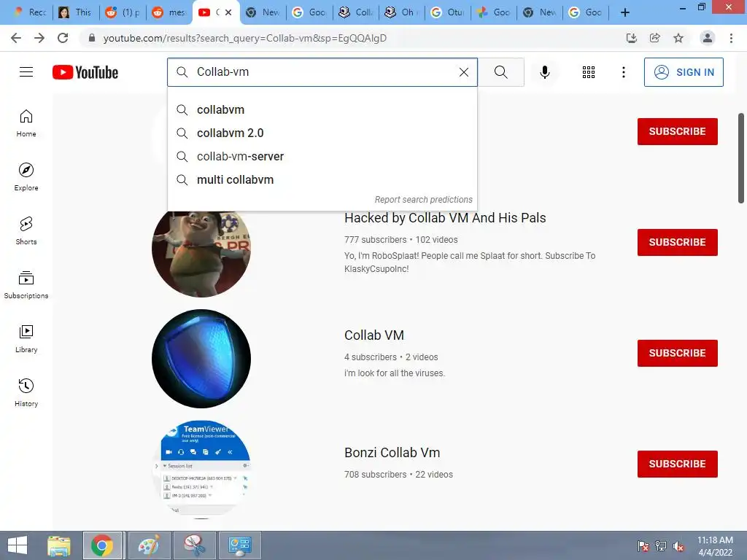Image resolution: width=747 pixels, height=560 pixels.
Task: Click the network tray icon
Action: pyautogui.click(x=661, y=546)
